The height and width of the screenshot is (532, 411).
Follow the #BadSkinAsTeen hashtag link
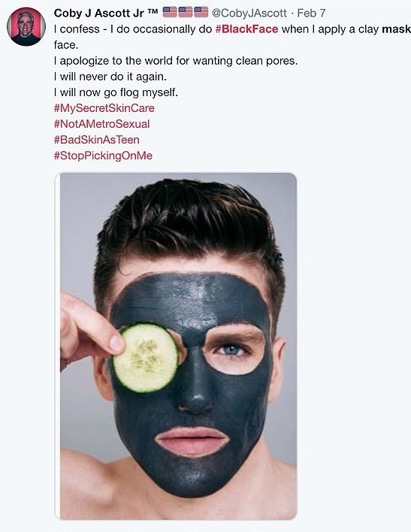(97, 140)
